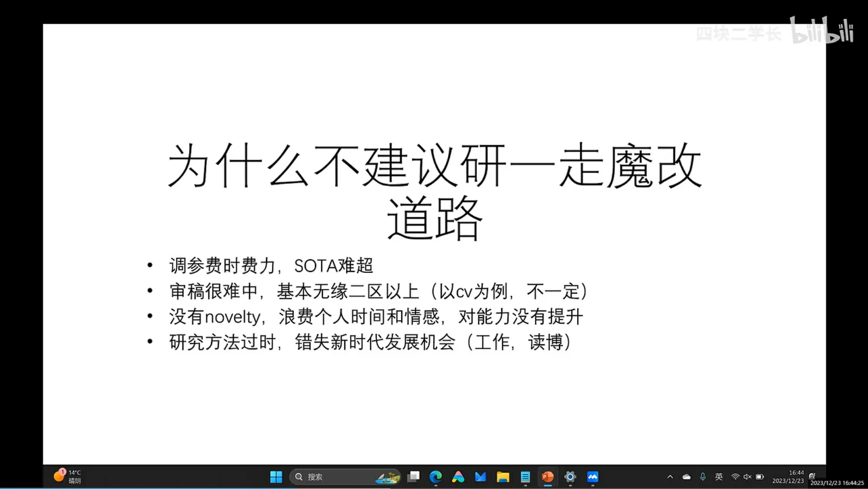
Task: Open the colorful triangle app icon in taskbar
Action: [x=458, y=477]
